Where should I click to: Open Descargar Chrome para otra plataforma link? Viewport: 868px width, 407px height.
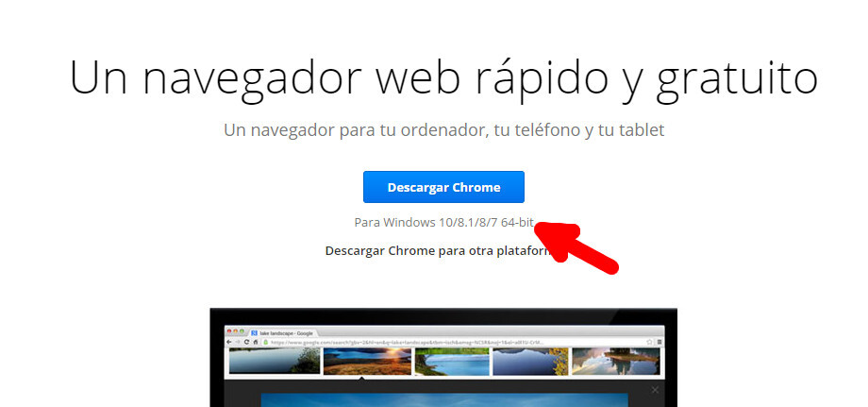pyautogui.click(x=439, y=251)
